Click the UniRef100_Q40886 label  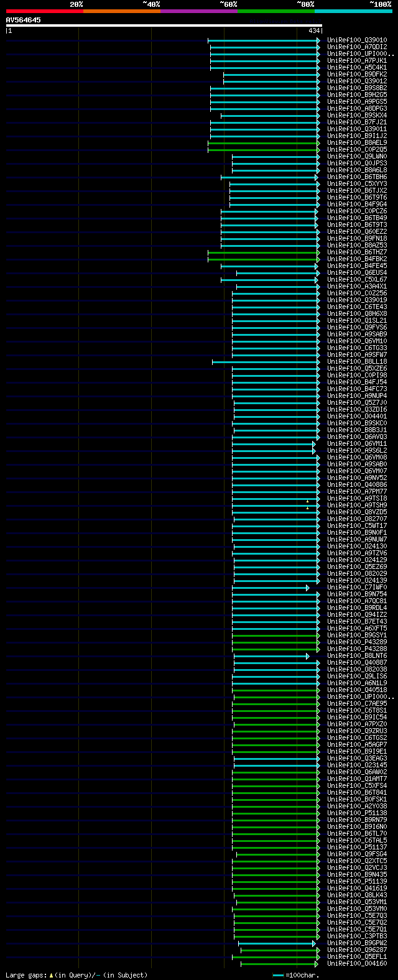[x=357, y=485]
